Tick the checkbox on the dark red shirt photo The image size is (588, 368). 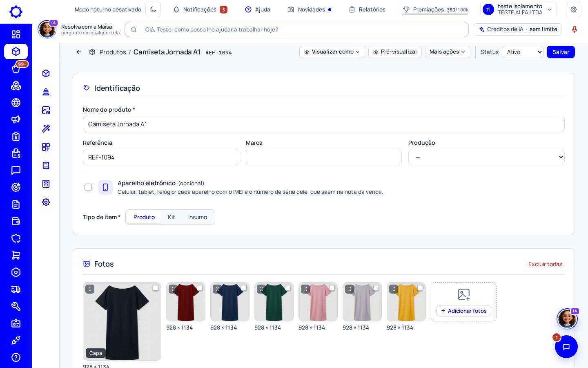tap(200, 288)
